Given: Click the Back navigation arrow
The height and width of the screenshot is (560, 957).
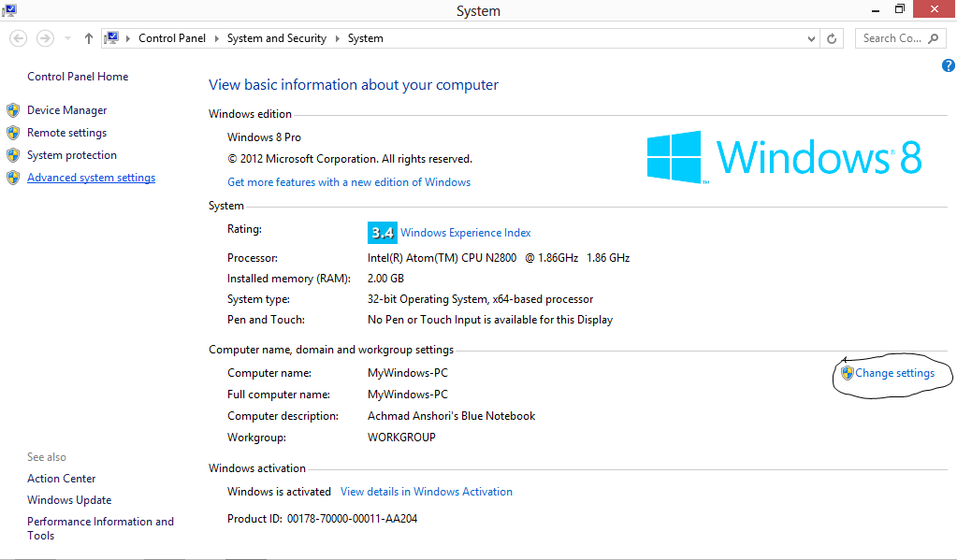Looking at the screenshot, I should click(x=19, y=38).
